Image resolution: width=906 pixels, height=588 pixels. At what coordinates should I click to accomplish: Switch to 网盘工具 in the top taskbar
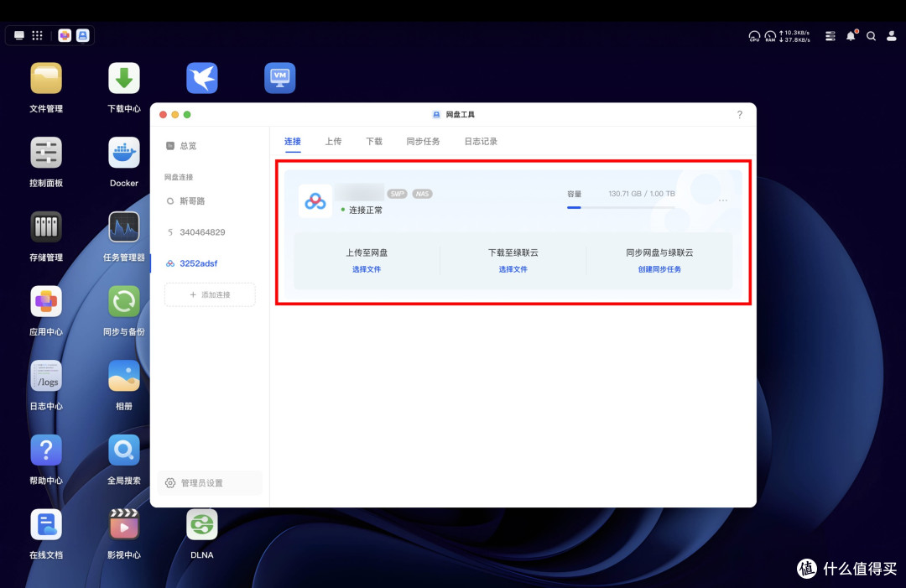[x=83, y=36]
